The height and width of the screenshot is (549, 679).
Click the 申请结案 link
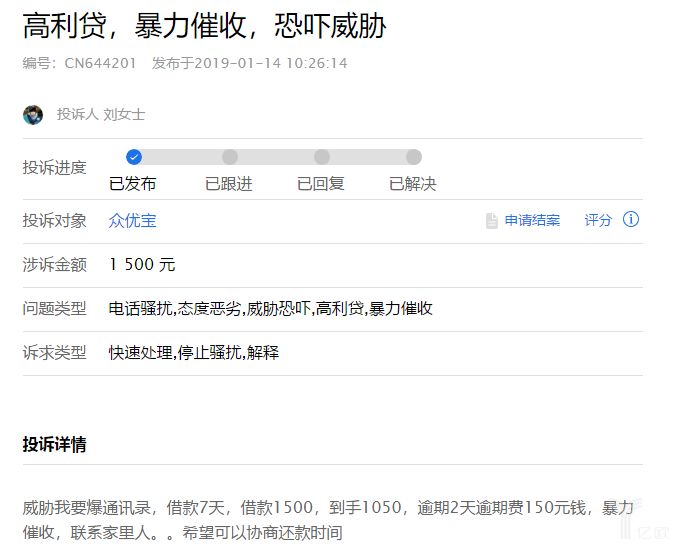532,221
